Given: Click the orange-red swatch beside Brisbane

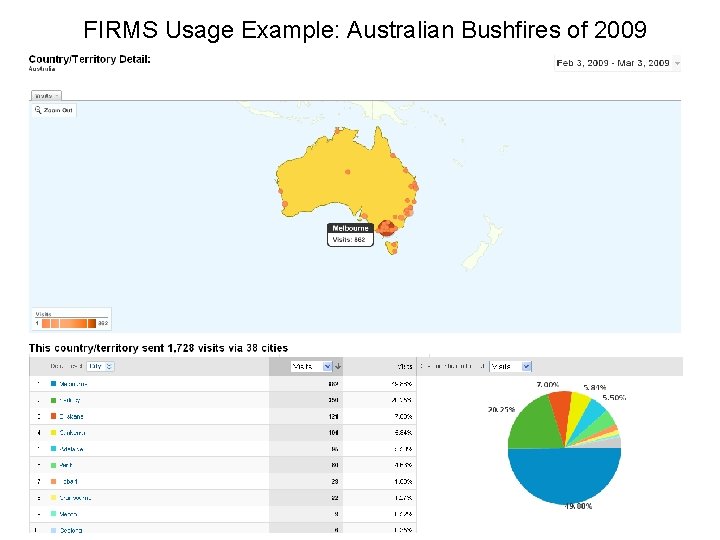Looking at the screenshot, I should (x=53, y=416).
